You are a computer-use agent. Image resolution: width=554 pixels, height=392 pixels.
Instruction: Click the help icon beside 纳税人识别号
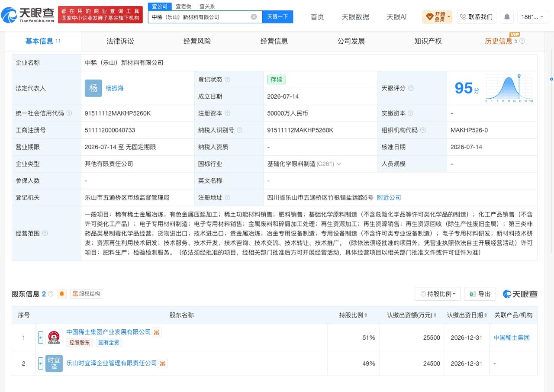coord(240,130)
